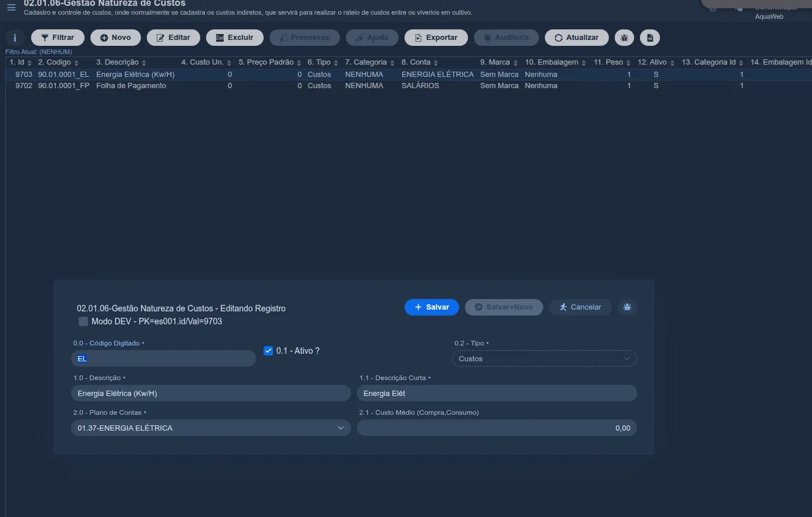Click the Filtrar button
This screenshot has height=517, width=812.
coord(58,38)
